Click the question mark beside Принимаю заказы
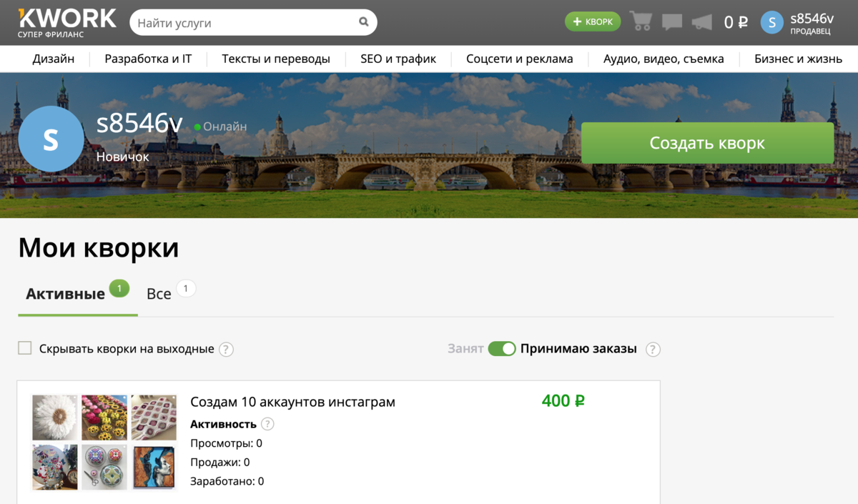The width and height of the screenshot is (858, 504). coord(652,349)
